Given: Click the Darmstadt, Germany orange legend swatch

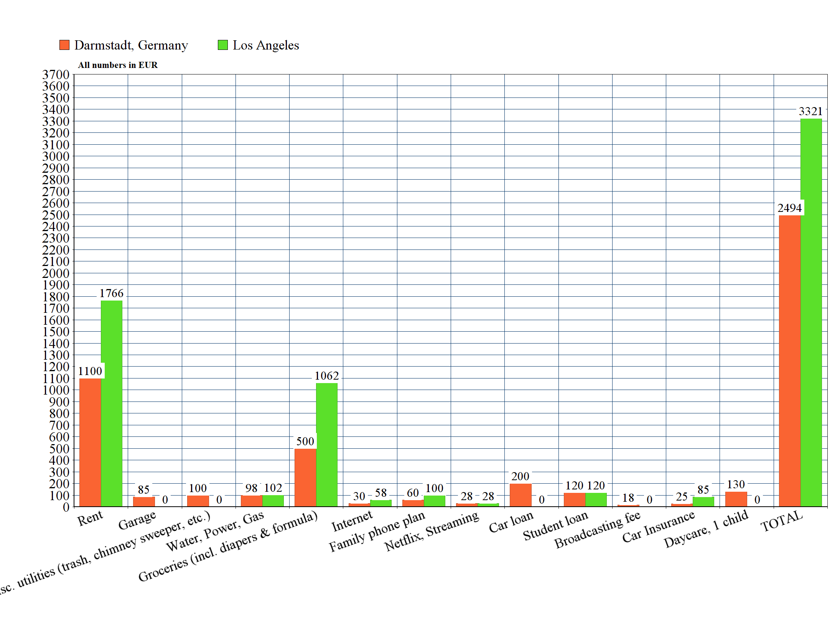Looking at the screenshot, I should 64,45.
